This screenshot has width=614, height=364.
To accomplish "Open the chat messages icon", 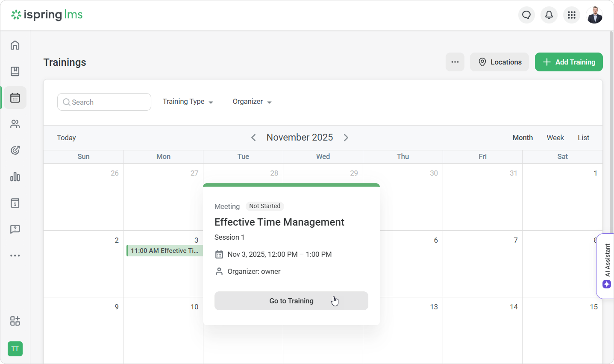I will click(x=526, y=15).
